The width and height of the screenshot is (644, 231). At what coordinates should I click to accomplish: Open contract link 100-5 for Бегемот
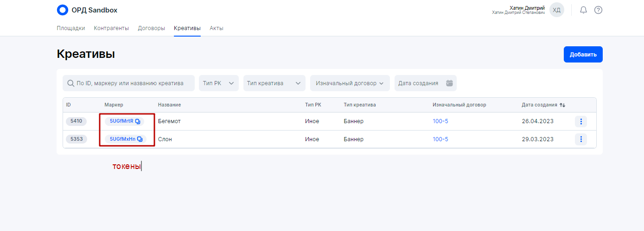click(440, 121)
